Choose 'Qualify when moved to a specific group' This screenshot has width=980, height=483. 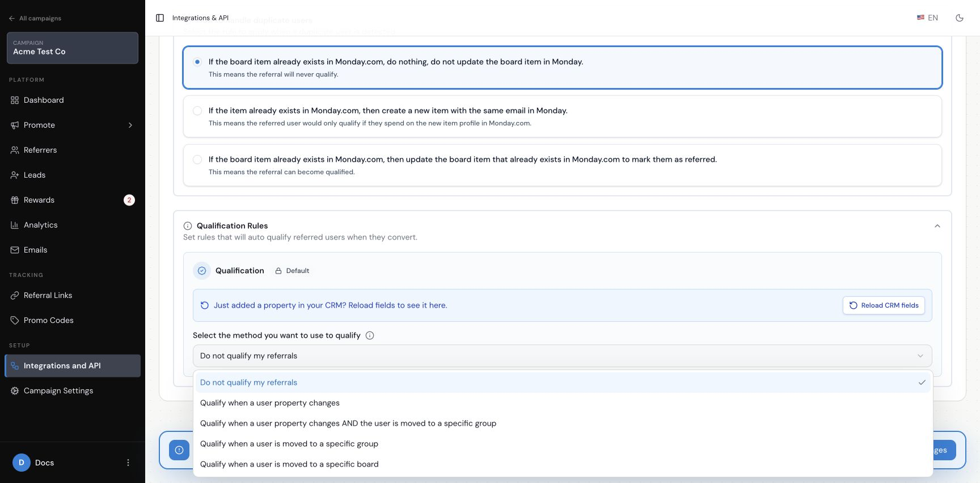coord(563,444)
